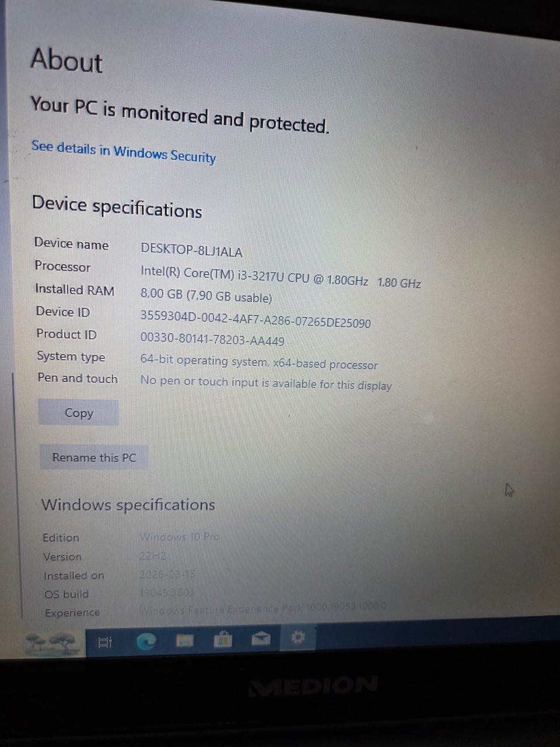560x747 pixels.
Task: Click the Product ID value 00330-80141-78203-AA449
Action: click(x=212, y=340)
